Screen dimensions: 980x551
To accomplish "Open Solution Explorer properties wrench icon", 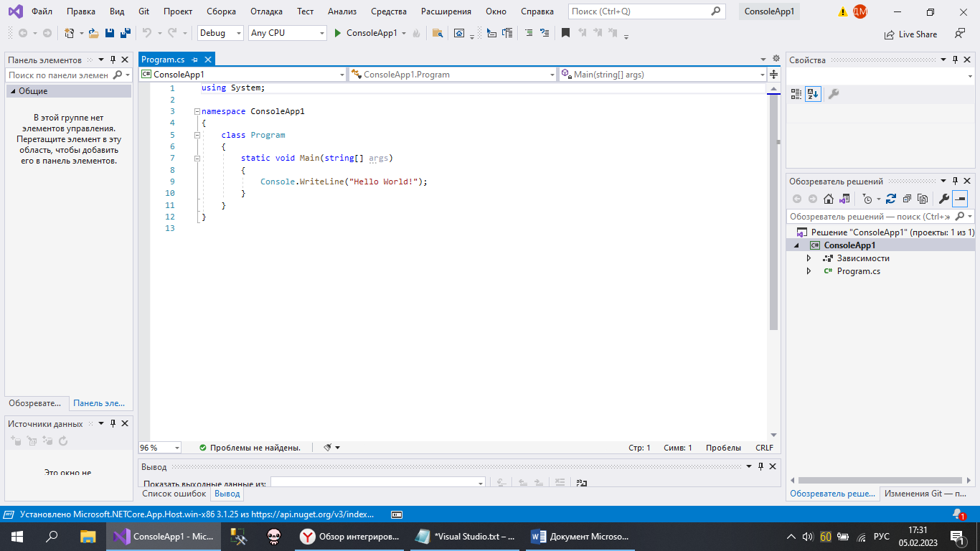I will coord(944,199).
